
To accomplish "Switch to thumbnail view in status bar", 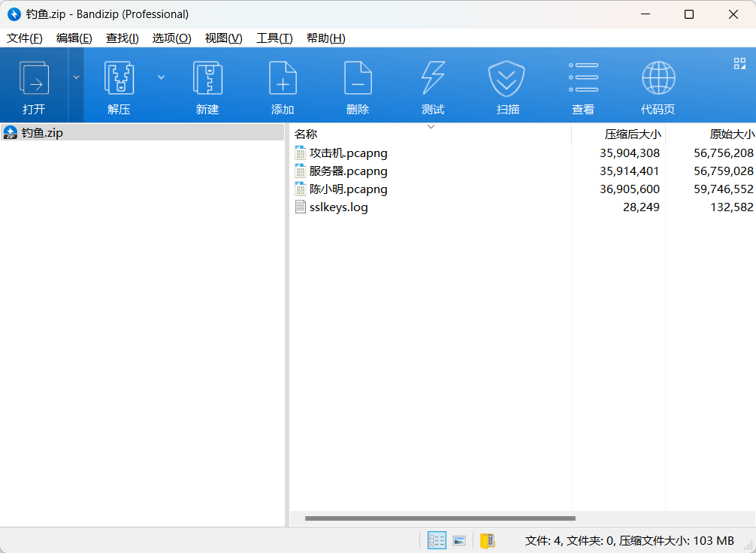I will 459,540.
